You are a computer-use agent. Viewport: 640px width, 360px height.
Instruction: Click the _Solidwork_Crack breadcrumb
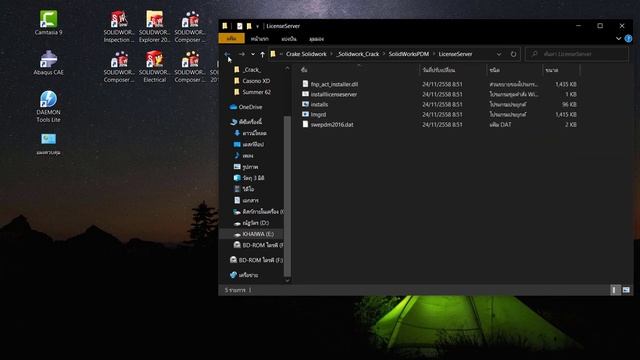coord(358,54)
